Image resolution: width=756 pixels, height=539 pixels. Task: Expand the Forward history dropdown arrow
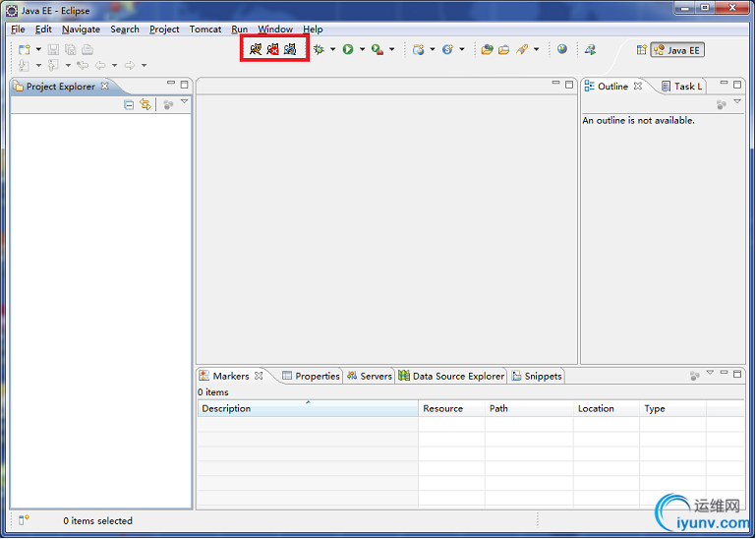[144, 65]
